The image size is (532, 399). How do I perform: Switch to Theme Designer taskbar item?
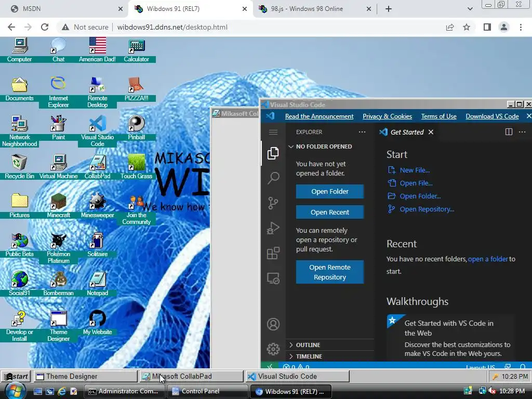tap(85, 376)
